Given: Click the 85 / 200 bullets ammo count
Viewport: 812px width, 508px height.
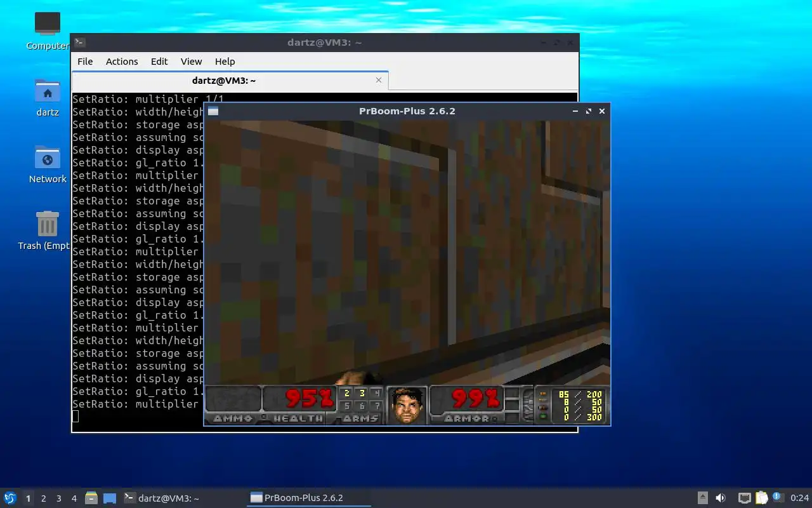Looking at the screenshot, I should point(580,394).
